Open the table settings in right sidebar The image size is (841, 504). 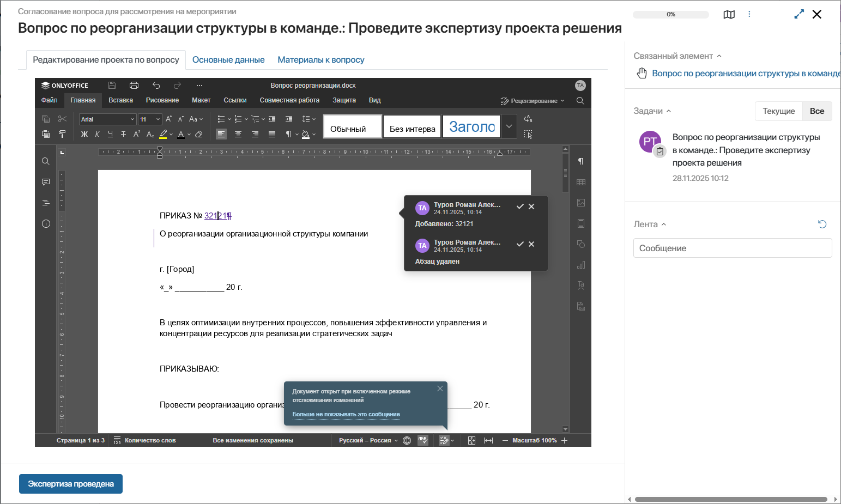click(581, 182)
